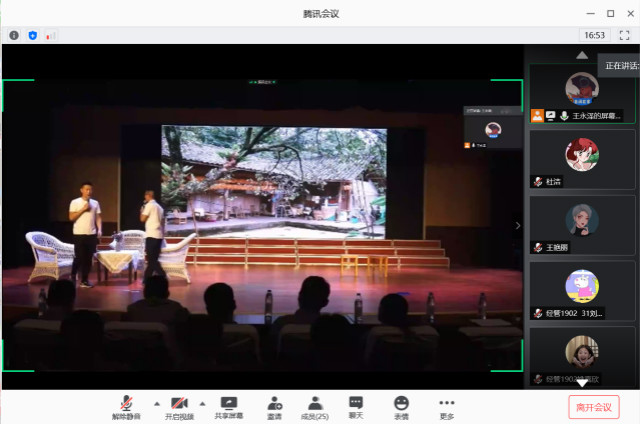The width and height of the screenshot is (640, 424).
Task: Maximize the 腾讯会议 window
Action: 611,13
